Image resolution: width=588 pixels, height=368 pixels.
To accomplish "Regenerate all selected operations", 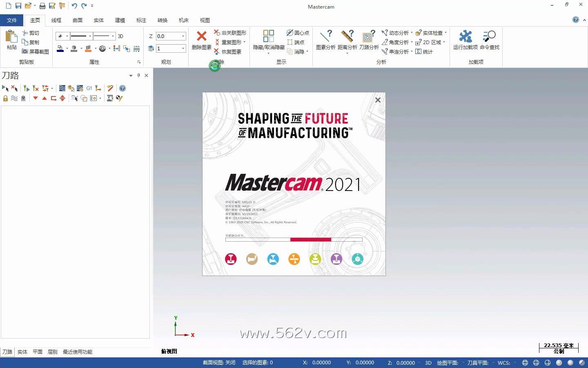I will pos(27,88).
